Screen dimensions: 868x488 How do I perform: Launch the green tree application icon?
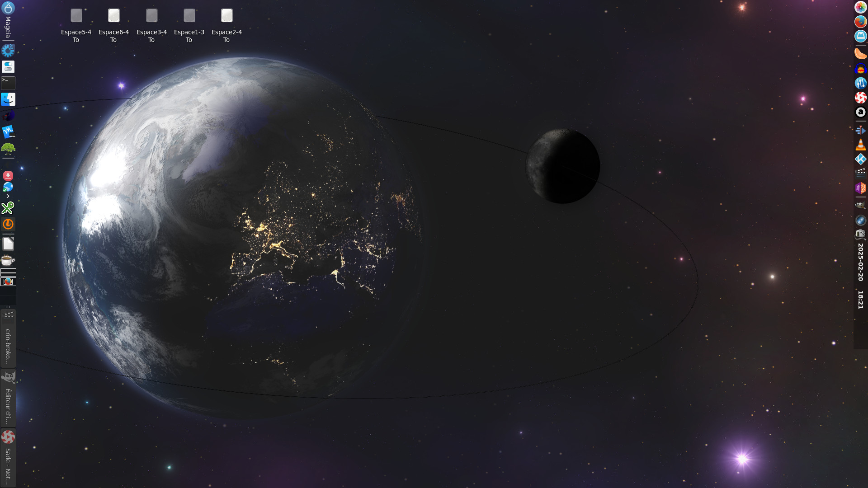[8, 148]
